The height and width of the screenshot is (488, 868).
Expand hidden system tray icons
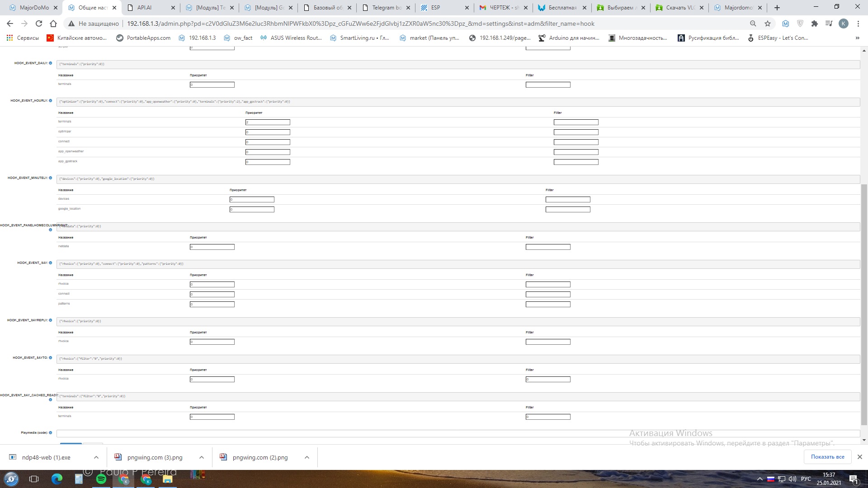[760, 479]
